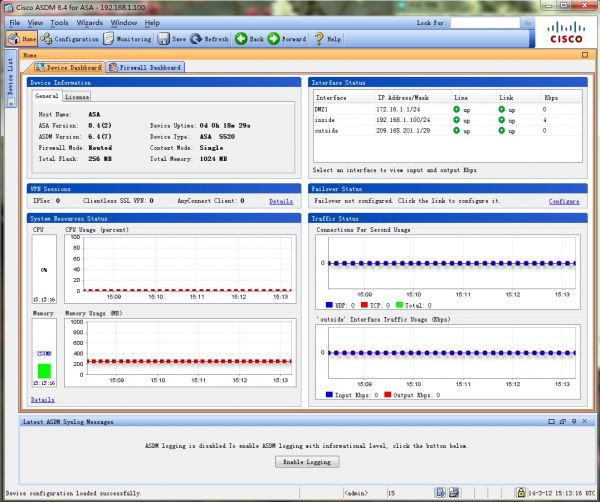
Task: Click the first status bar device icon
Action: coord(440,492)
